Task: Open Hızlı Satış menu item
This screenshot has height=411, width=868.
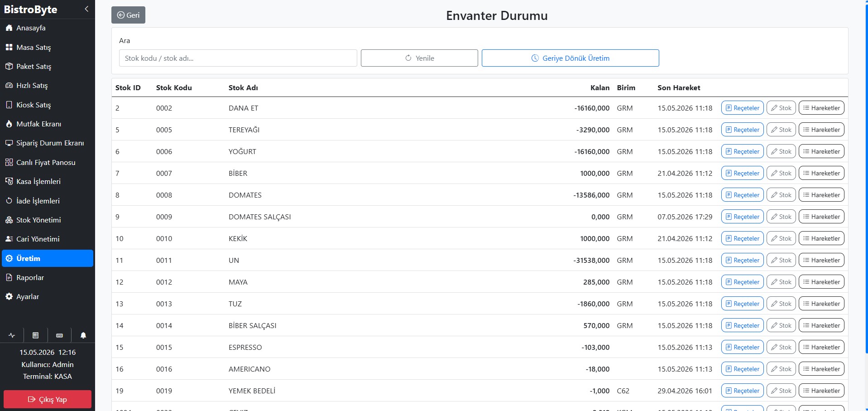Action: pyautogui.click(x=48, y=85)
